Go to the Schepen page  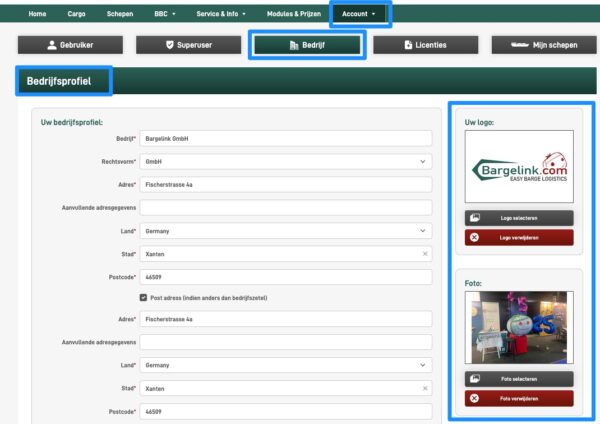pos(120,14)
